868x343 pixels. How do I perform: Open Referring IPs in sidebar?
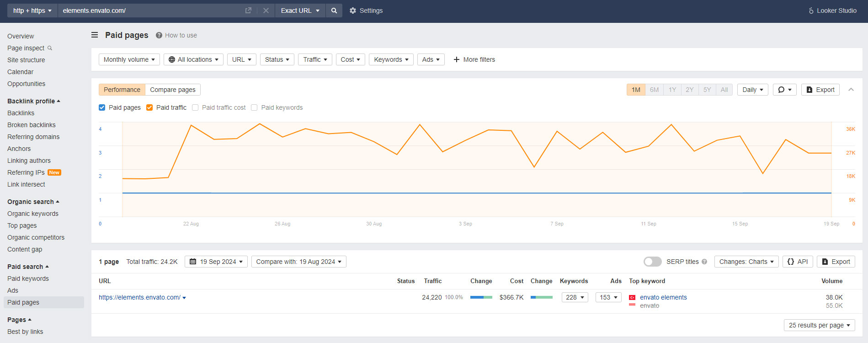coord(26,172)
